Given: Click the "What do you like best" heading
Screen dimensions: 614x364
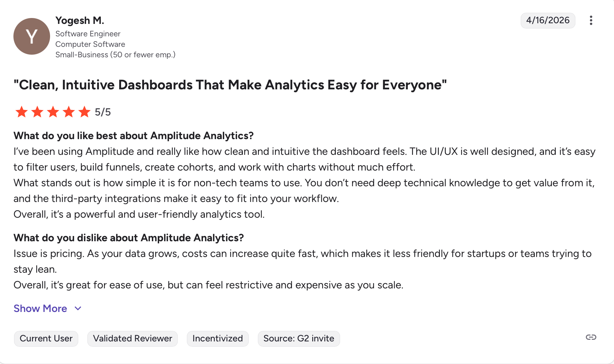Looking at the screenshot, I should (x=133, y=136).
